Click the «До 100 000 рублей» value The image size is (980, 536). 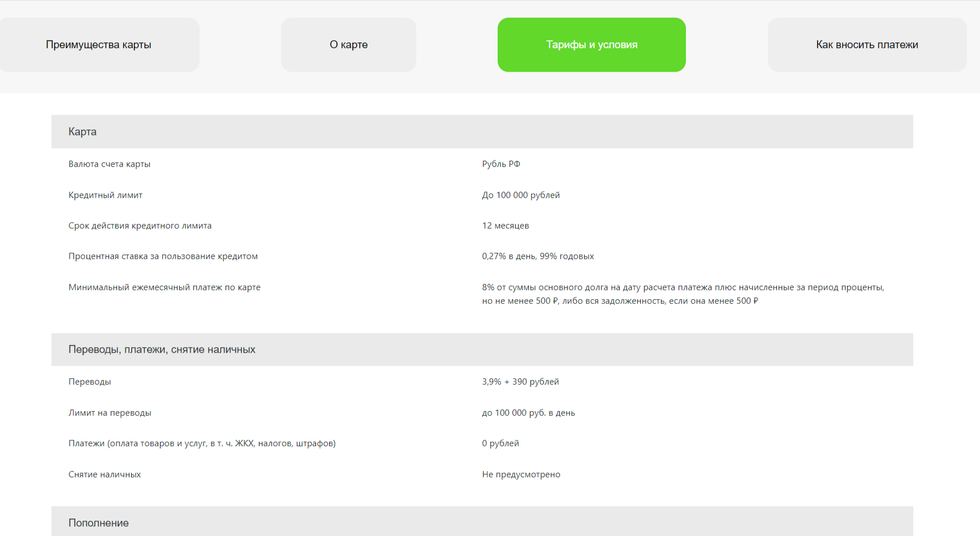pyautogui.click(x=521, y=195)
